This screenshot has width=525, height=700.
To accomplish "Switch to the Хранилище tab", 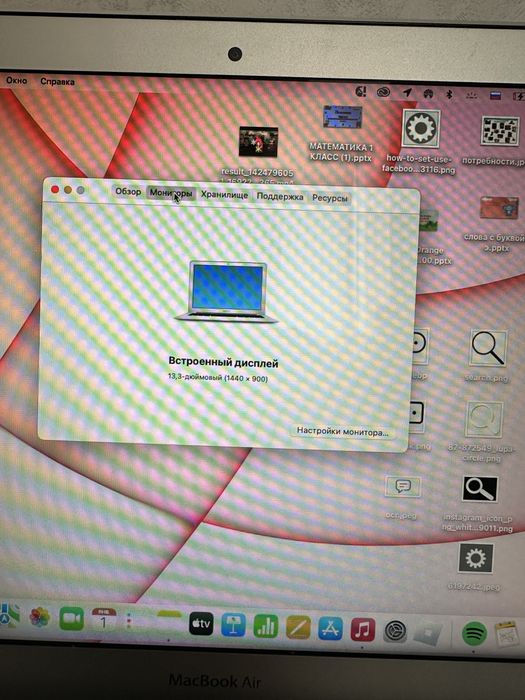I will tap(224, 195).
